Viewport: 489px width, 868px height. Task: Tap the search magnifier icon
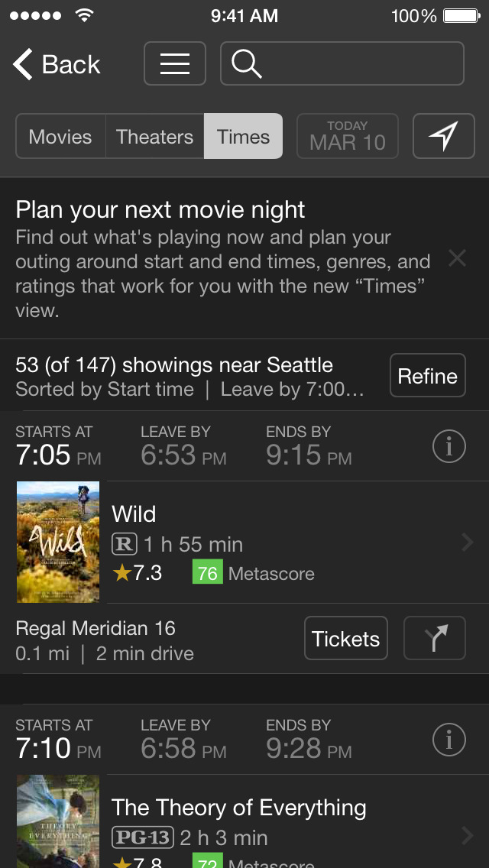tap(247, 63)
